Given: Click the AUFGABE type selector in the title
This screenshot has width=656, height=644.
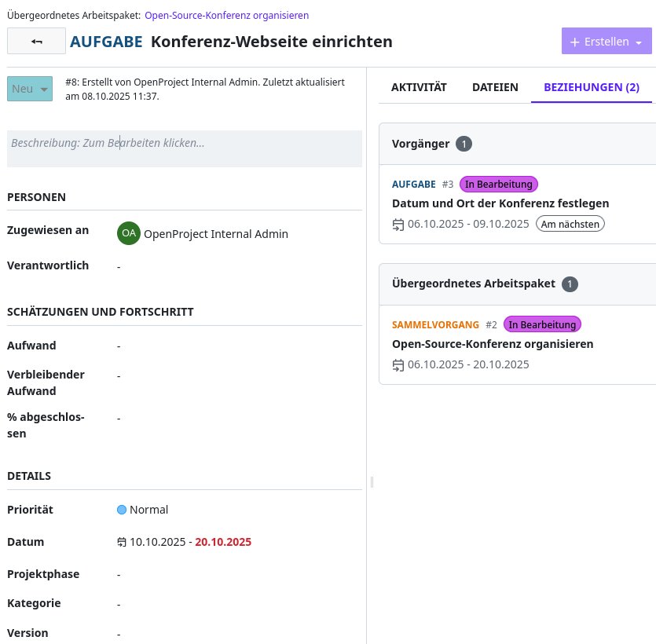Looking at the screenshot, I should (x=106, y=42).
